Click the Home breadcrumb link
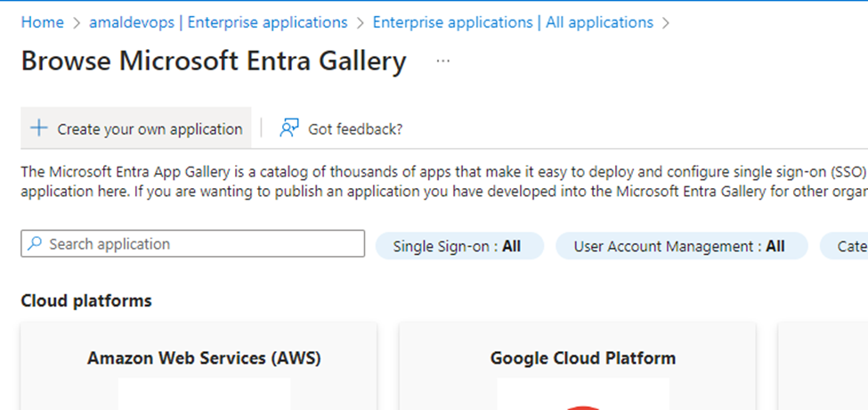 42,22
